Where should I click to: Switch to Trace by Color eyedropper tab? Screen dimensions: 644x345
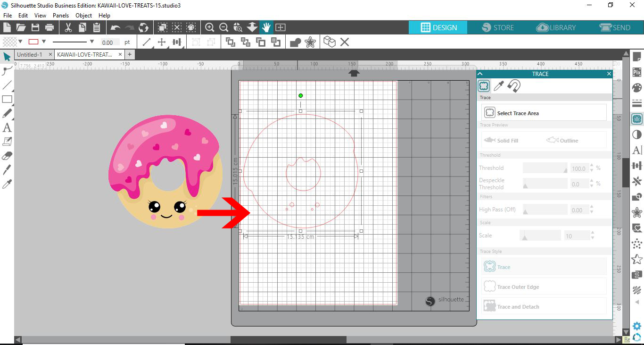[x=498, y=86]
